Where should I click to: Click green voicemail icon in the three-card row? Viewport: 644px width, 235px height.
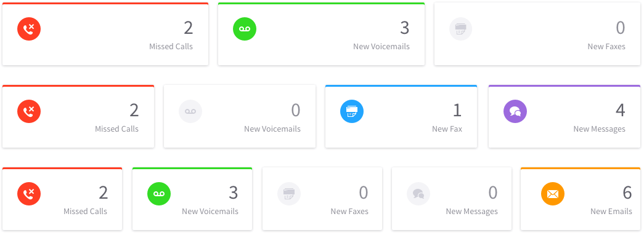point(245,29)
